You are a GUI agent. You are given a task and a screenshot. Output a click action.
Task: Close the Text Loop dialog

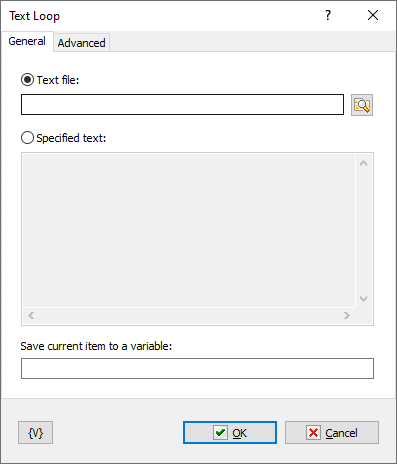pyautogui.click(x=373, y=15)
